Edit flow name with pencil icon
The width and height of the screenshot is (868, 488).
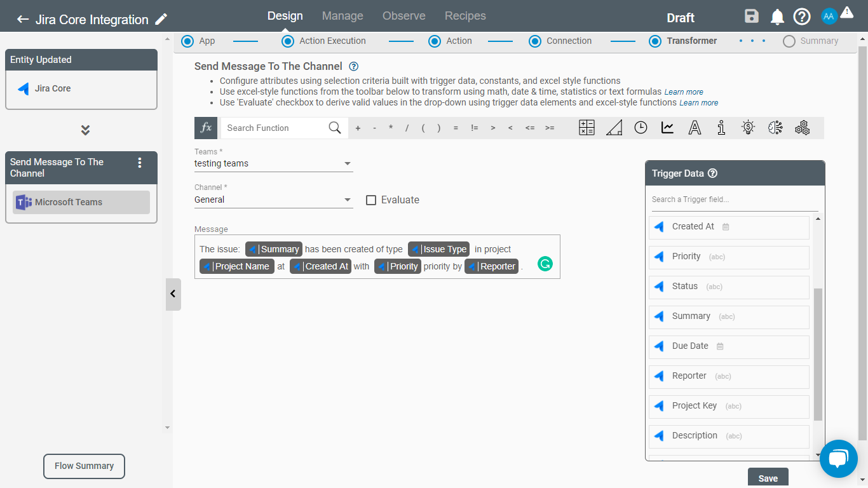click(x=161, y=19)
